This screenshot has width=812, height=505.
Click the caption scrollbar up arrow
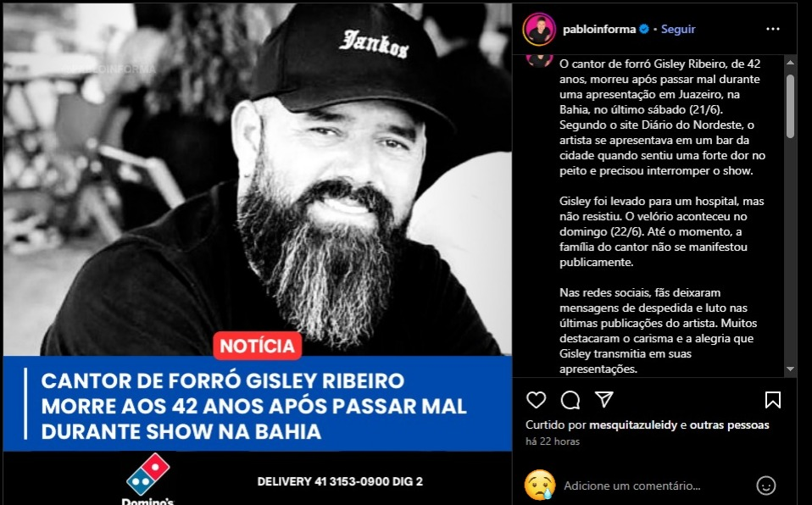click(x=790, y=62)
